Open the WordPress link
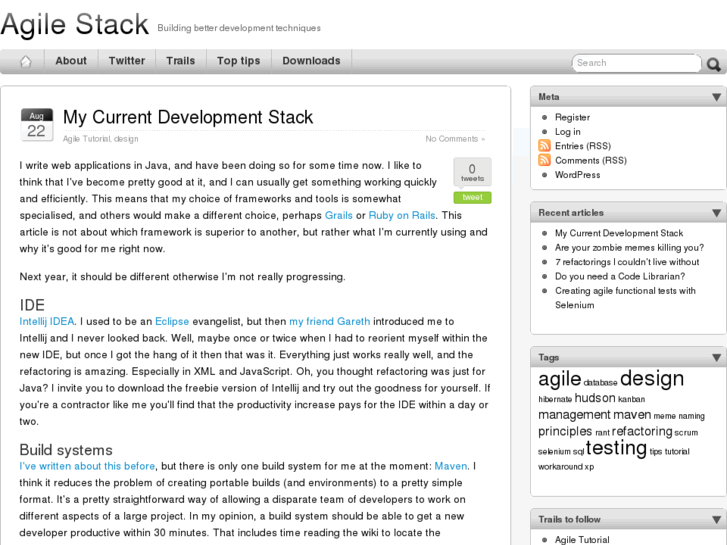This screenshot has width=727, height=545. point(577,175)
